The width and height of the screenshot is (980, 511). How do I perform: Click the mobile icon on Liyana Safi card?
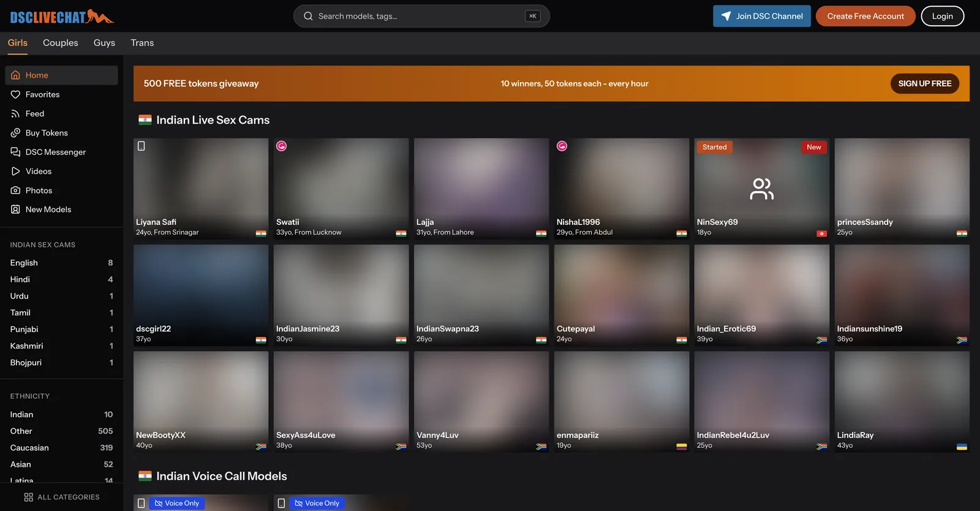(141, 146)
